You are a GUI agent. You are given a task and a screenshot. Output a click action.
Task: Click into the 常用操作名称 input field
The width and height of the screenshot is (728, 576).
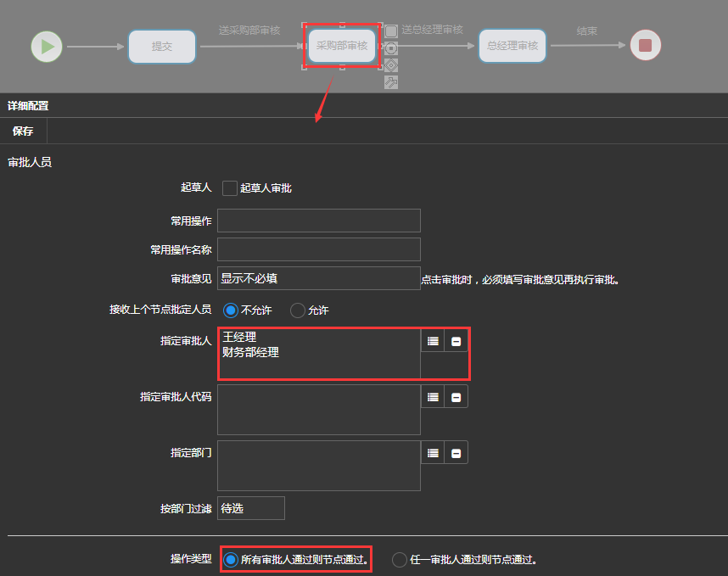[x=319, y=249]
